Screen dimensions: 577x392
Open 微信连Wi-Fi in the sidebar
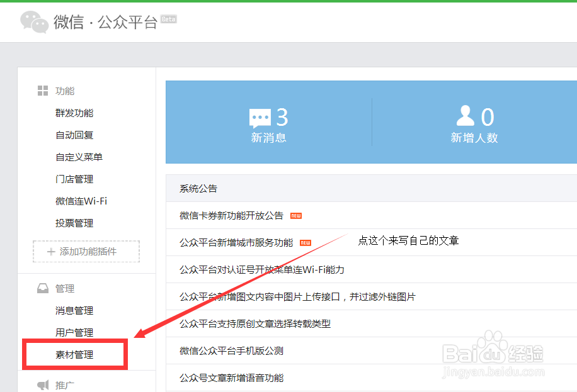pyautogui.click(x=81, y=201)
